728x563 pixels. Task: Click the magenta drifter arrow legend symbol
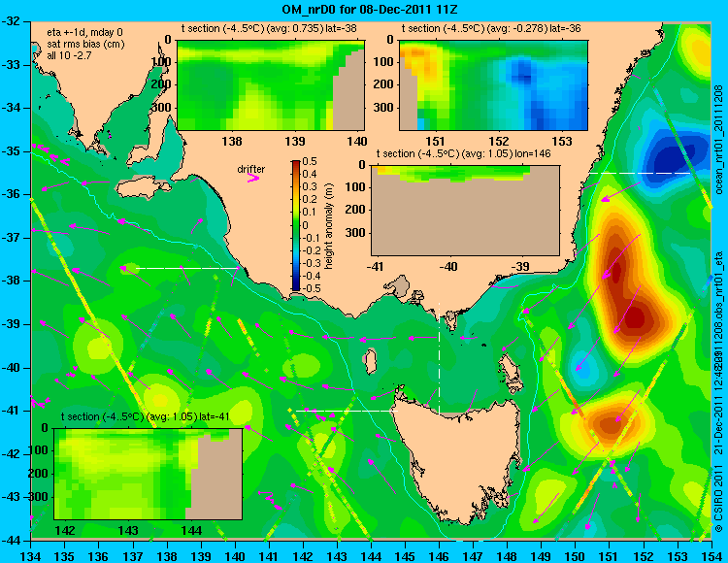[x=253, y=178]
